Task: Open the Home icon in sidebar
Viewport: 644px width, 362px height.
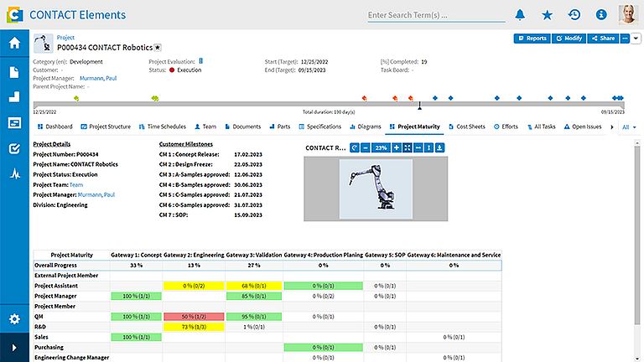Action: [x=14, y=43]
